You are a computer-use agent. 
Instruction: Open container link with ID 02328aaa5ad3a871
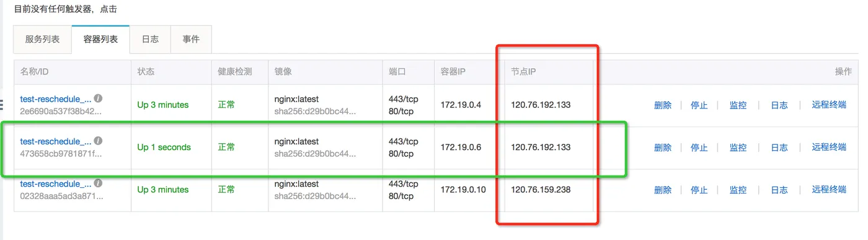56,184
